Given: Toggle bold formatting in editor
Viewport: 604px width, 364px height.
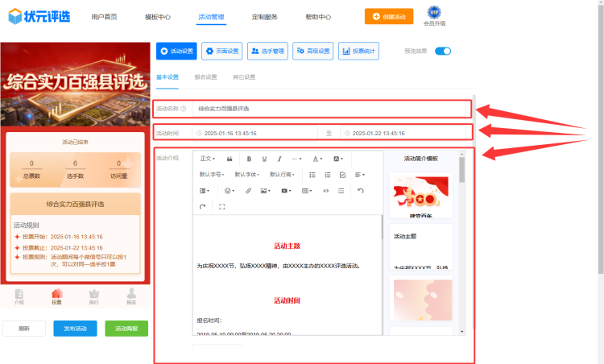Looking at the screenshot, I should [249, 159].
